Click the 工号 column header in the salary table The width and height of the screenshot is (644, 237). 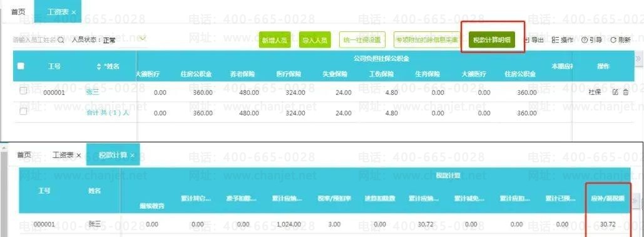[54, 66]
